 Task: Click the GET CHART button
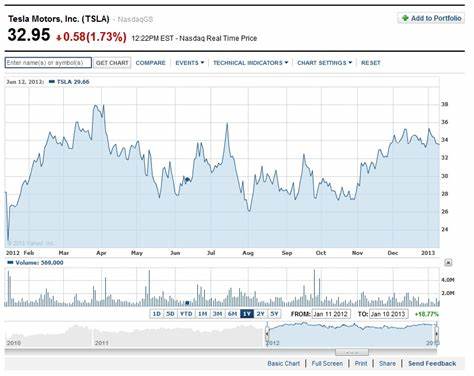tap(112, 63)
